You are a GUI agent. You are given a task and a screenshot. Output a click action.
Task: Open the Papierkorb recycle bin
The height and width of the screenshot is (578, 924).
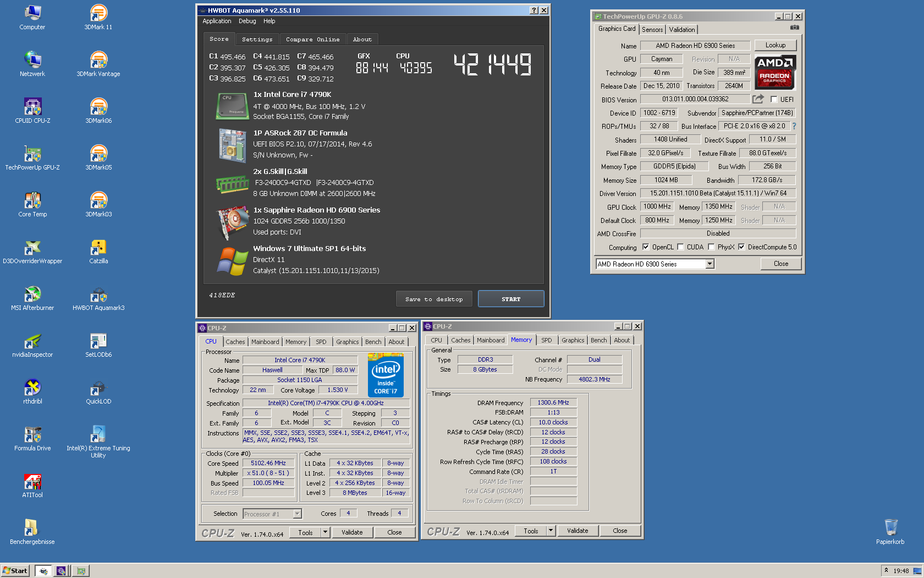coord(890,532)
